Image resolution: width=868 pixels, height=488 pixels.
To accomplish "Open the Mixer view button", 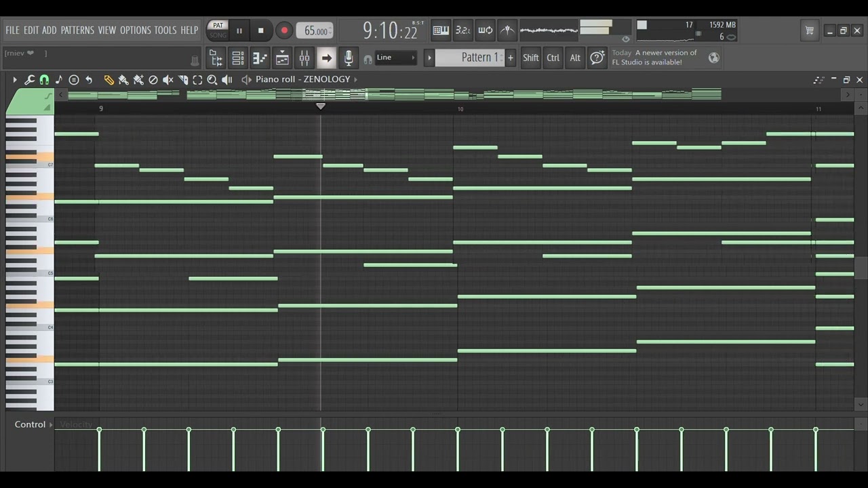I will (x=304, y=58).
